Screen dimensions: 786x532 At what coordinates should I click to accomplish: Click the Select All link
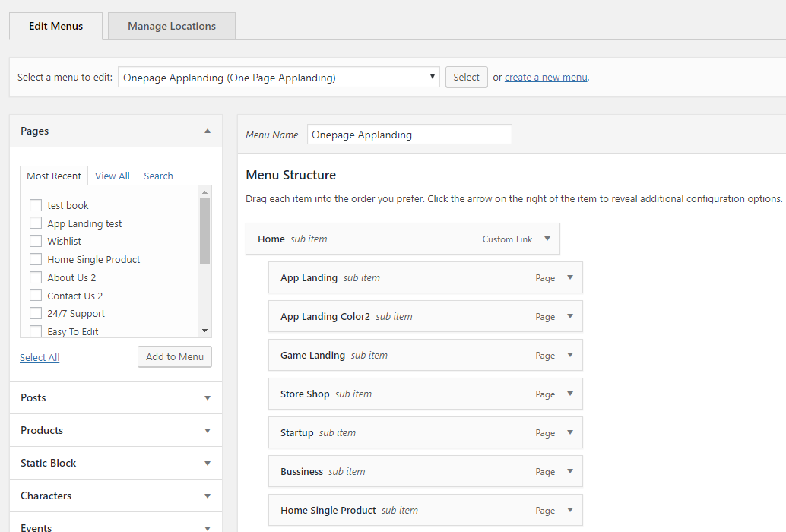coord(40,357)
